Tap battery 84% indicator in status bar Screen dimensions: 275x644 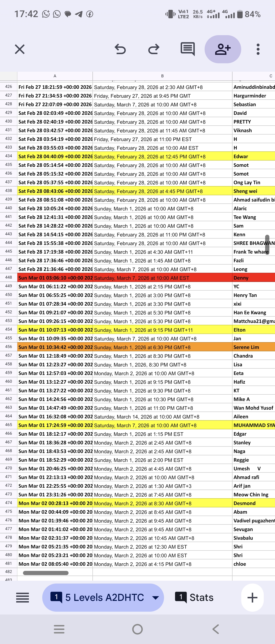pos(249,14)
